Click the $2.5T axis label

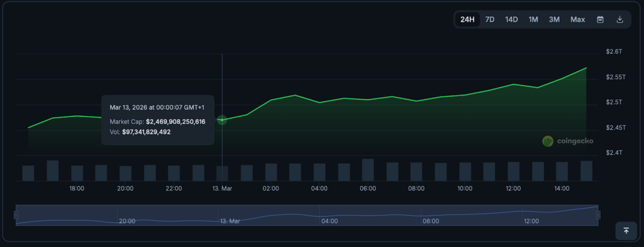point(614,102)
